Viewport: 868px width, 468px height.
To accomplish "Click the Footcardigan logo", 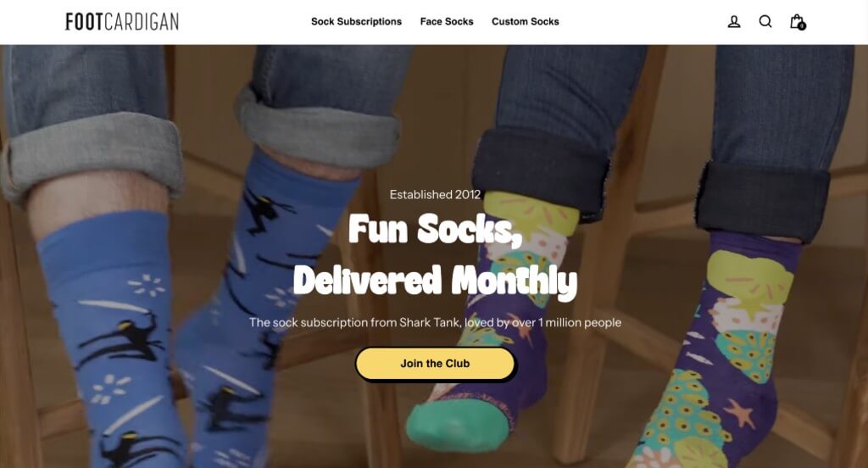I will 122,21.
